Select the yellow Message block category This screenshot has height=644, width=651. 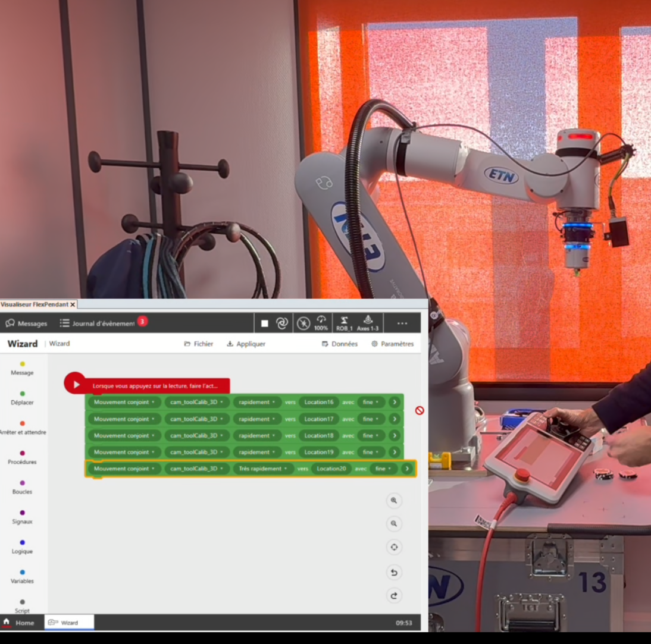(23, 368)
